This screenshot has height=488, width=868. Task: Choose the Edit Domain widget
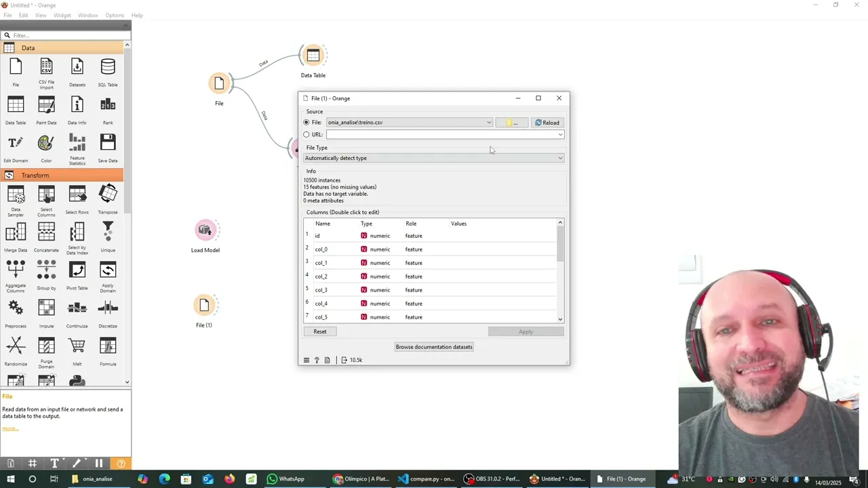point(16,149)
